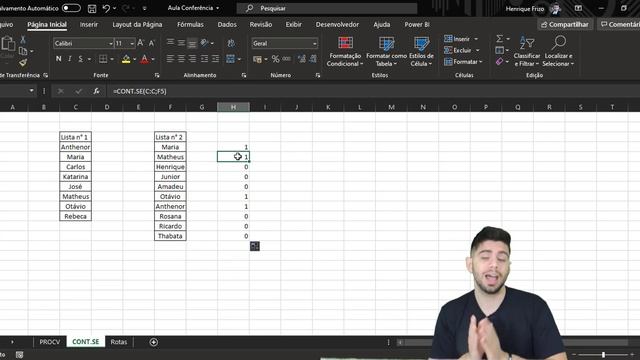Click the zoom slider handle

coord(603,355)
